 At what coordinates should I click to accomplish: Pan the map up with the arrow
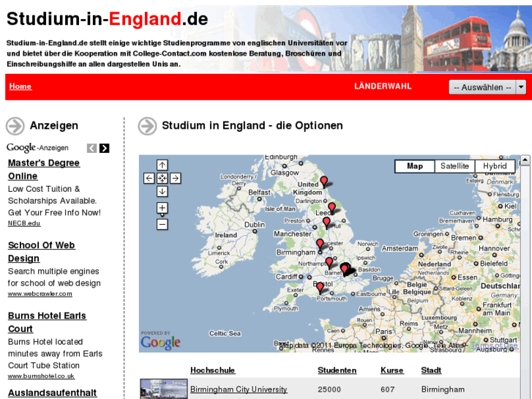[x=162, y=165]
